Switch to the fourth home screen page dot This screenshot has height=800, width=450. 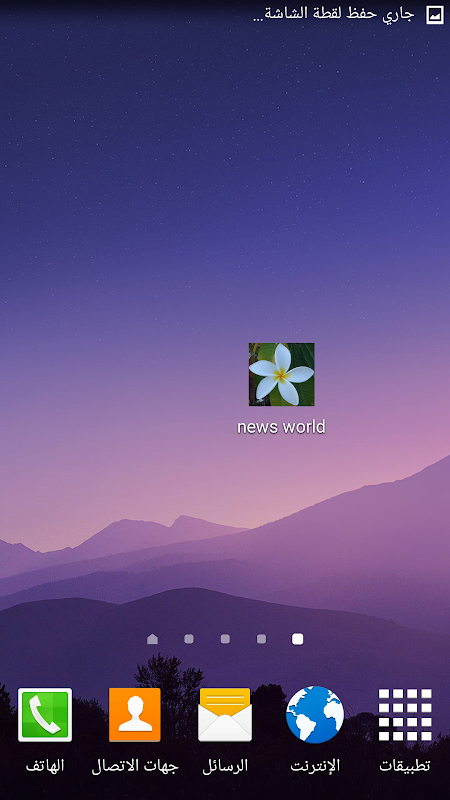coord(261,639)
